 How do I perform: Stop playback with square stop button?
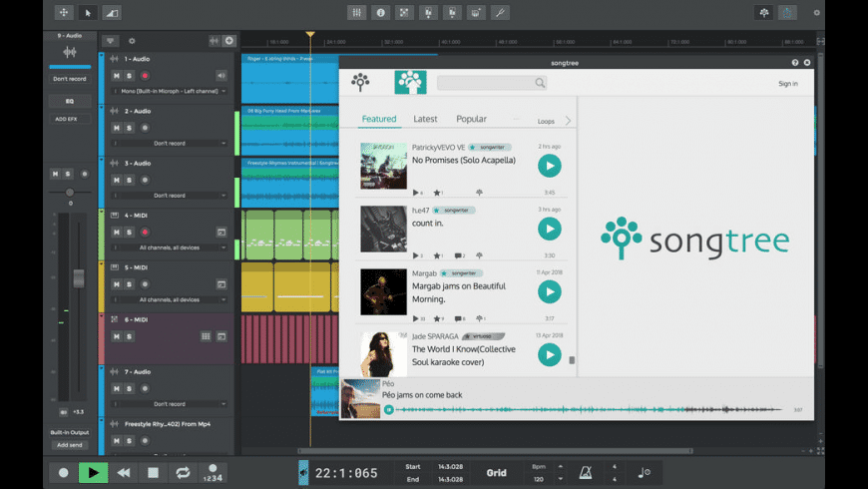(x=154, y=472)
